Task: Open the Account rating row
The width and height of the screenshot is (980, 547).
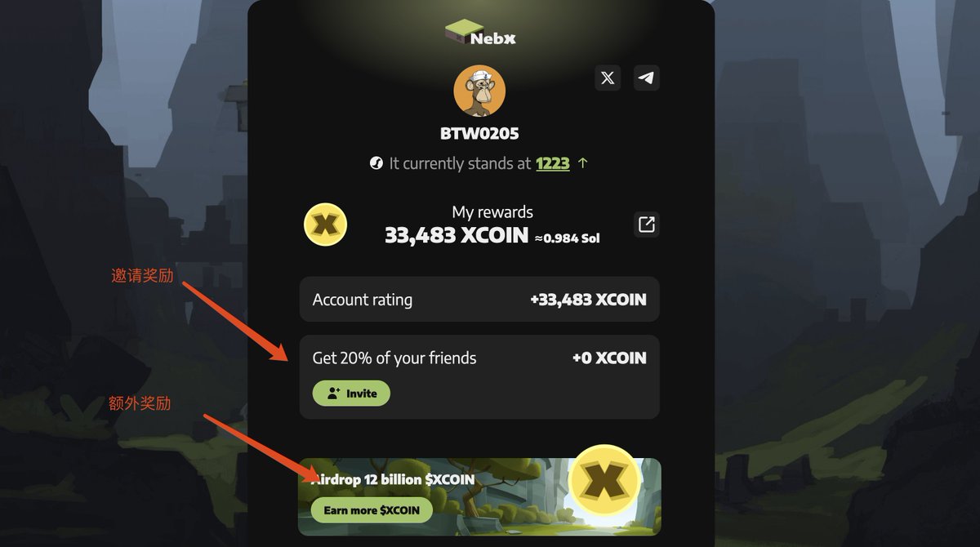Action: pos(479,300)
